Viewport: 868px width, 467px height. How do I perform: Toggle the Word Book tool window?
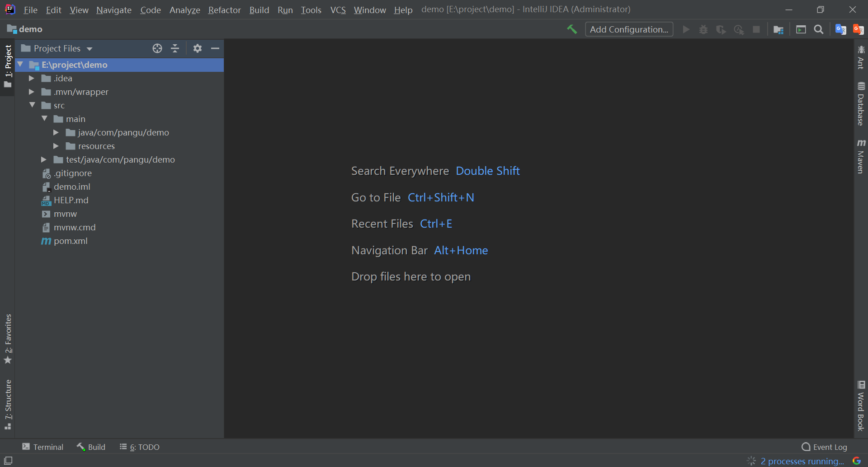pyautogui.click(x=861, y=406)
